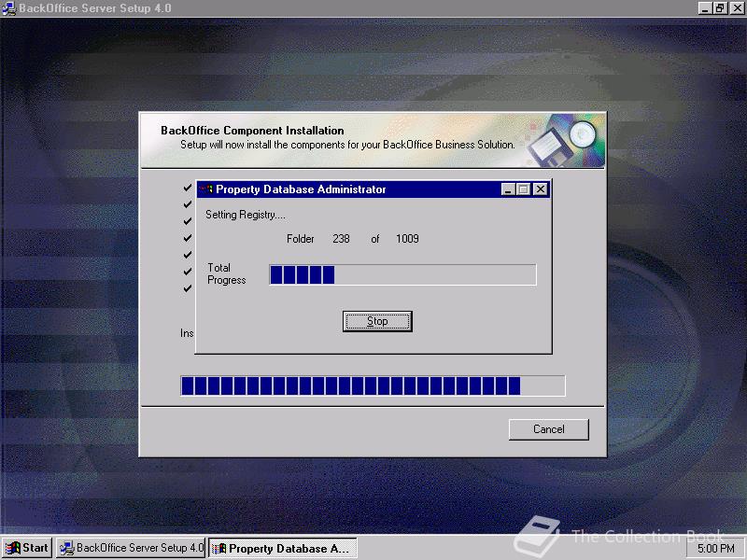Image resolution: width=747 pixels, height=560 pixels.
Task: Click the total folder count '1009'
Action: (x=407, y=239)
